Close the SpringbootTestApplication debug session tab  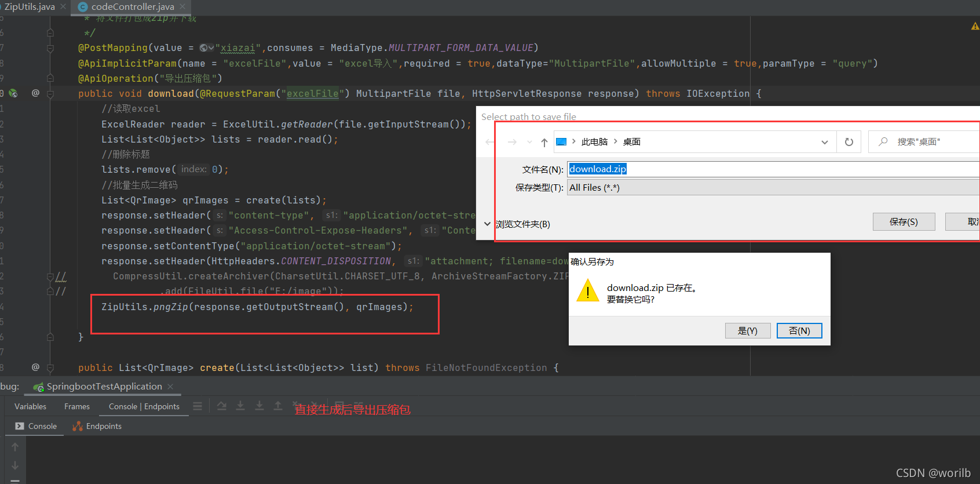(x=170, y=387)
